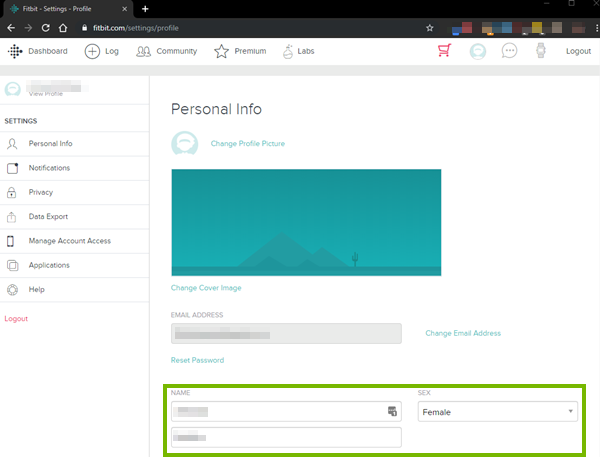The width and height of the screenshot is (600, 457).
Task: Click the Applications stacked squares icon
Action: 12,265
